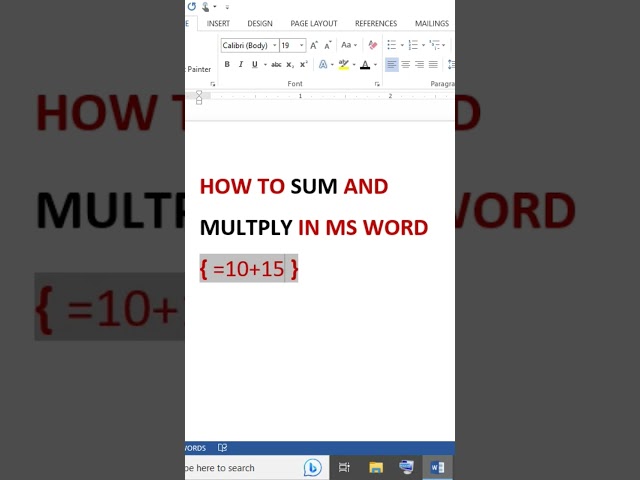Select Align Right paragraph alignment

tap(420, 64)
